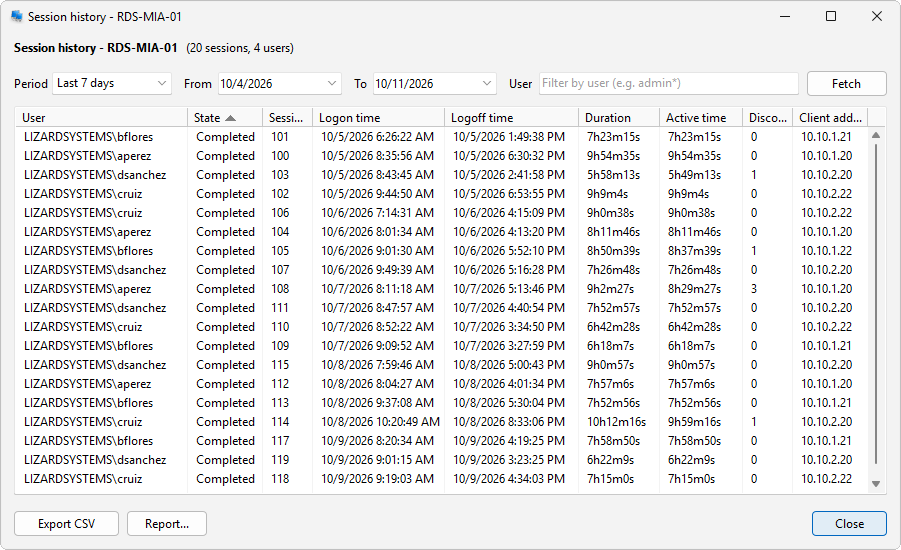The height and width of the screenshot is (550, 901).
Task: Select the aperez row for session 104
Action: (x=441, y=232)
